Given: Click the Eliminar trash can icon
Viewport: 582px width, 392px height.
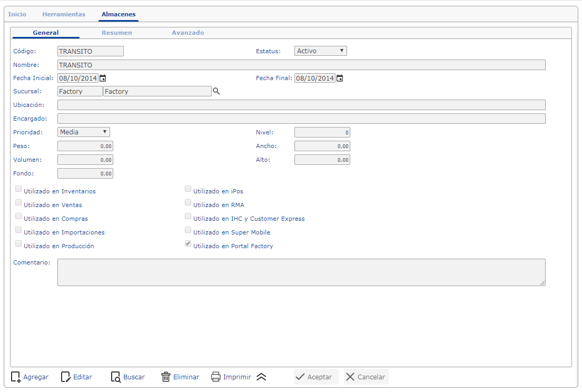Looking at the screenshot, I should coord(166,377).
